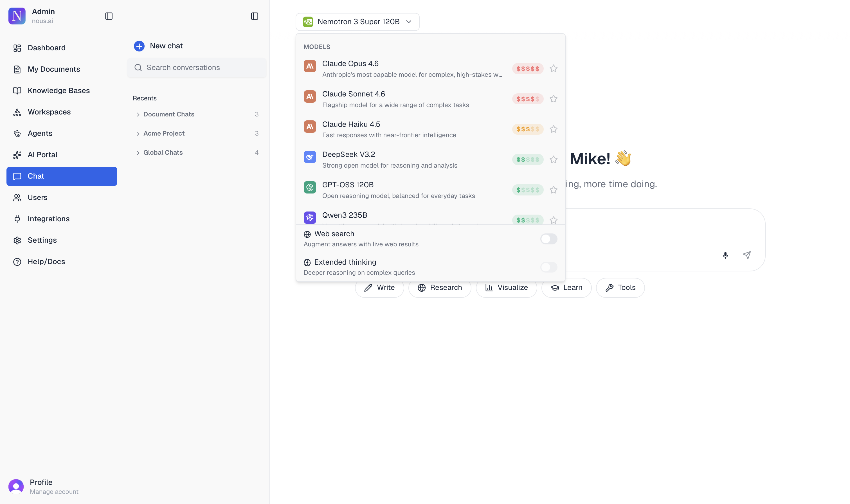The image size is (850, 504).
Task: Click the Search conversations field
Action: click(197, 67)
